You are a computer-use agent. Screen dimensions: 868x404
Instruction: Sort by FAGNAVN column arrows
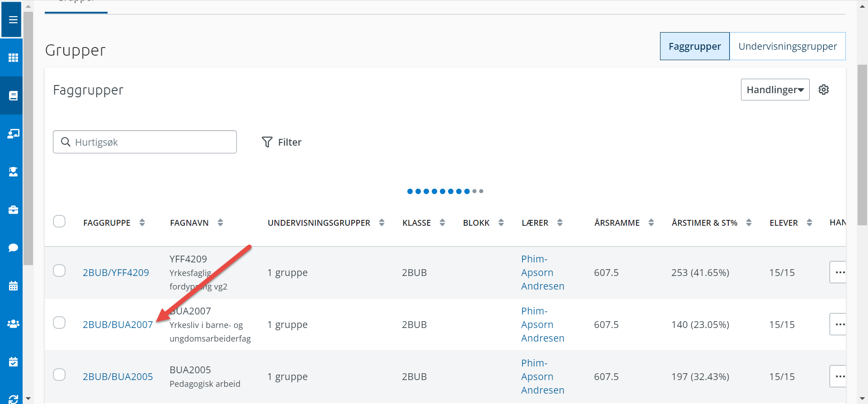[220, 223]
